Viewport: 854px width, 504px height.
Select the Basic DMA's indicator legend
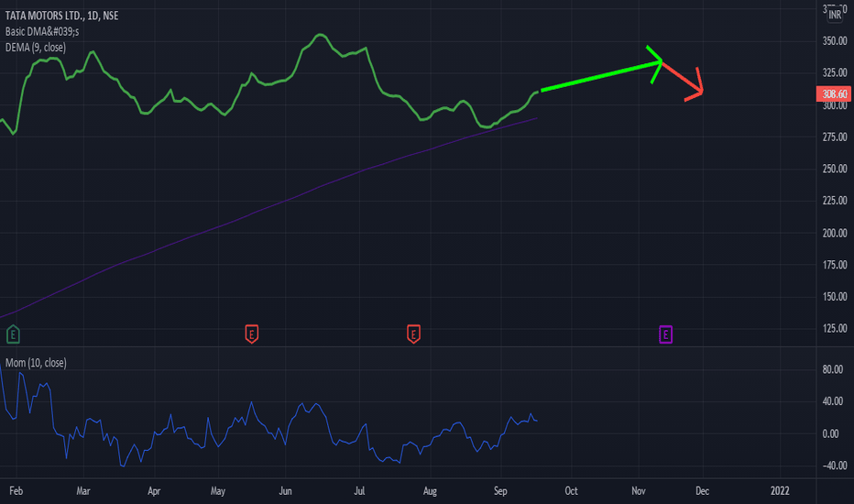pos(42,31)
